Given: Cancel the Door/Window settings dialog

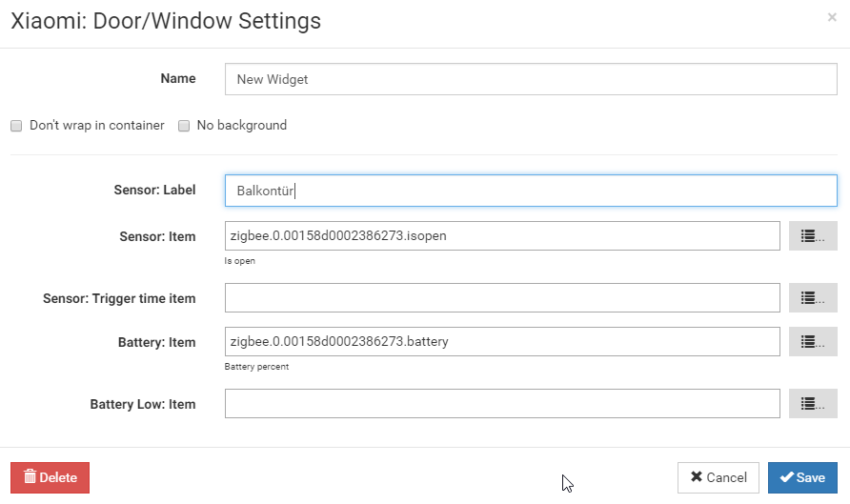Looking at the screenshot, I should tap(718, 477).
